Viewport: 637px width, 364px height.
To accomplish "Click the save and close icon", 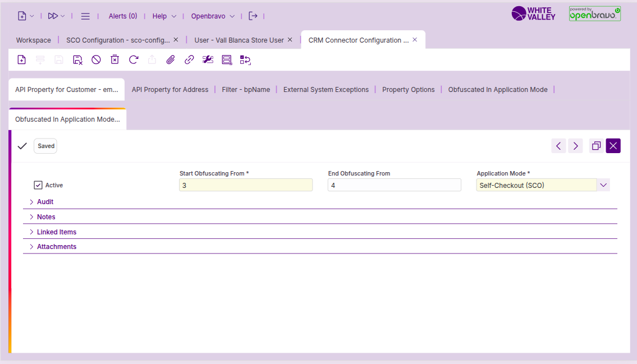I will [77, 59].
